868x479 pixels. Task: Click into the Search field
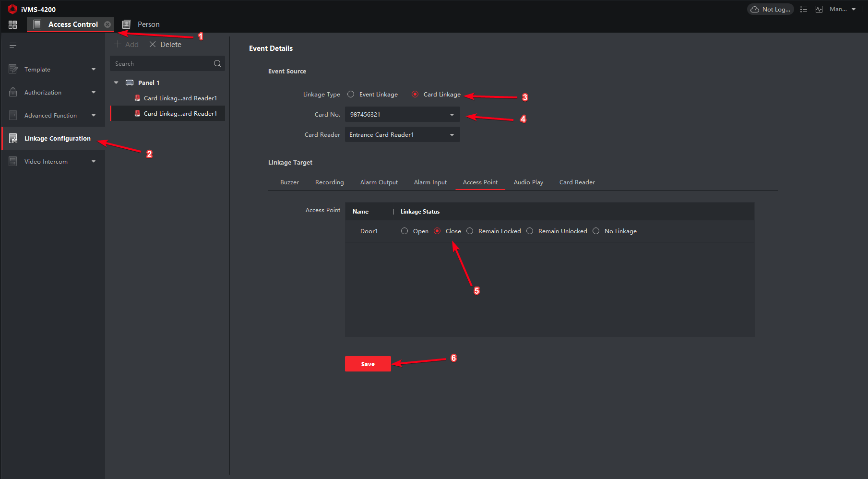161,63
